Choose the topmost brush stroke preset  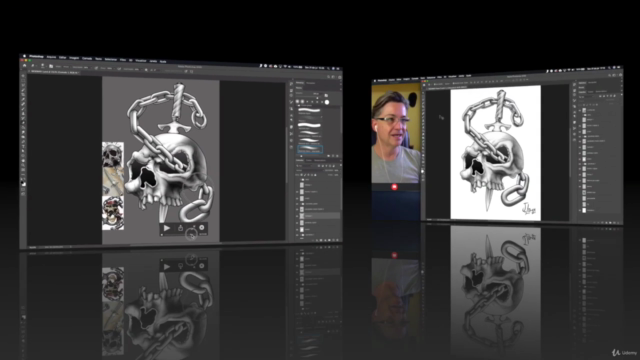309,110
